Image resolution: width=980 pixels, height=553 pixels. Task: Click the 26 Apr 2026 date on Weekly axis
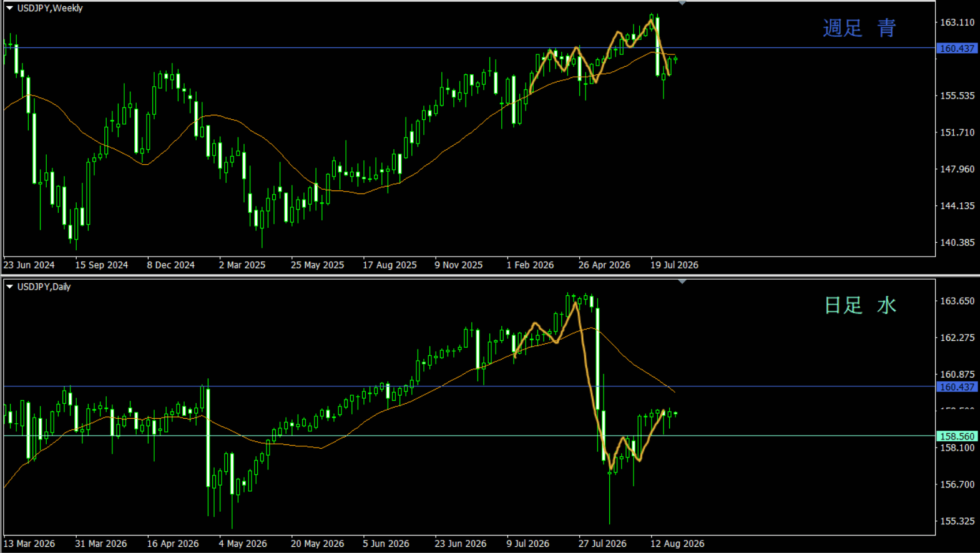coord(604,265)
